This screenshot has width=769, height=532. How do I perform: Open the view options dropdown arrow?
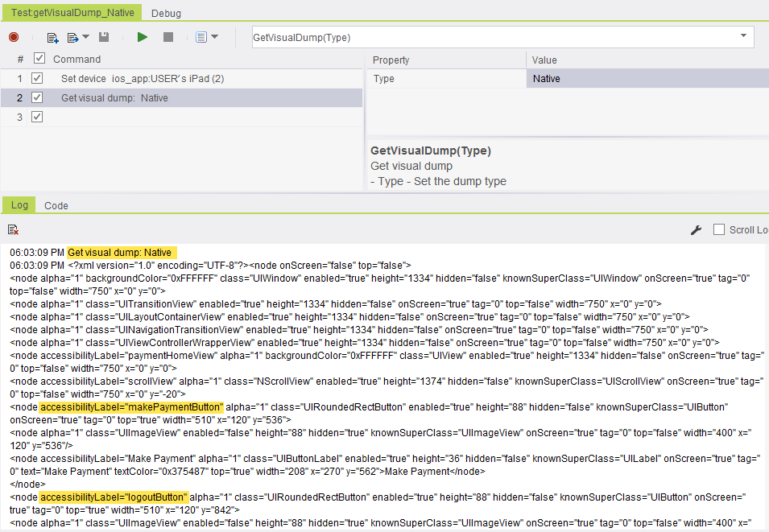[x=213, y=37]
